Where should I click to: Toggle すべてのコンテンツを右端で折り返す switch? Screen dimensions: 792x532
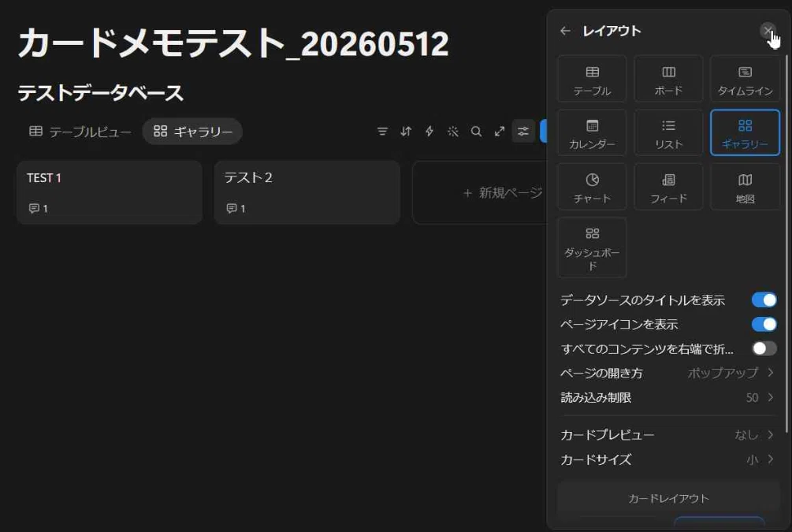pos(764,348)
